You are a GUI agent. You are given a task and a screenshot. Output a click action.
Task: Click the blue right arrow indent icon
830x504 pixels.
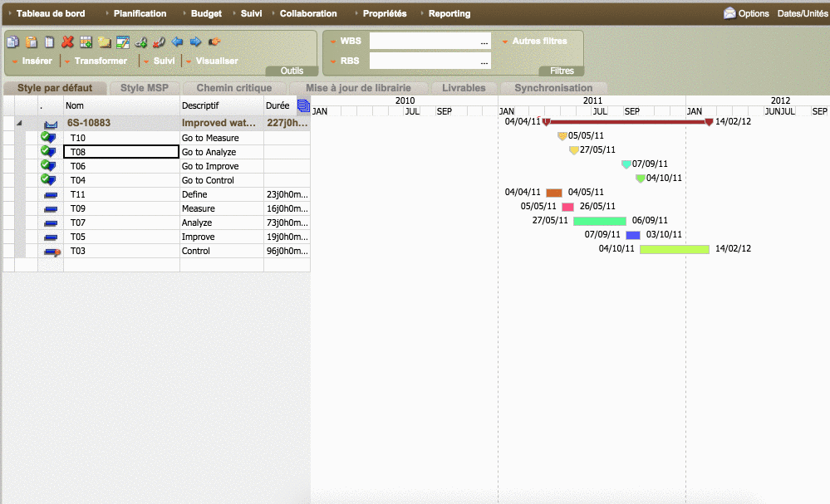click(195, 42)
